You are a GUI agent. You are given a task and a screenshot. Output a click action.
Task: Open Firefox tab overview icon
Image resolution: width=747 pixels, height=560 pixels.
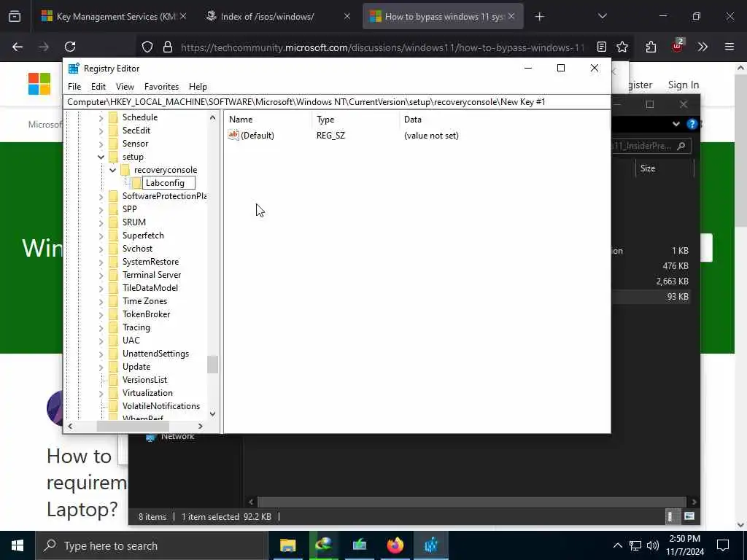coord(15,17)
